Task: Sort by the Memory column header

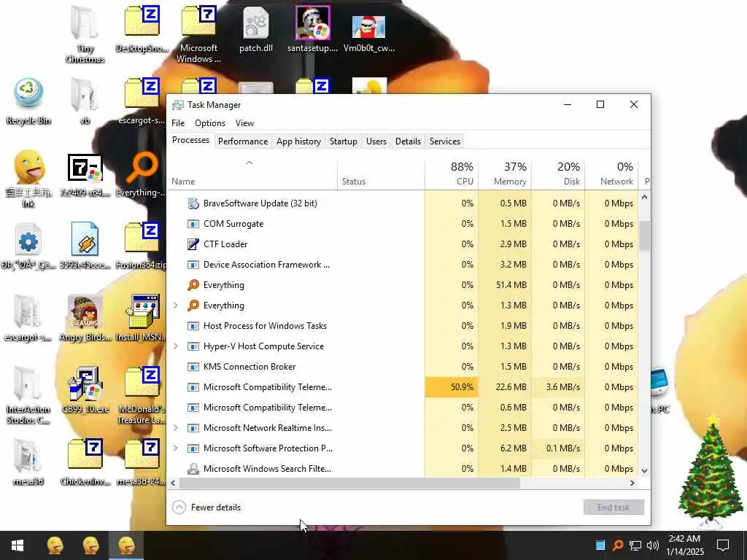Action: (x=506, y=174)
